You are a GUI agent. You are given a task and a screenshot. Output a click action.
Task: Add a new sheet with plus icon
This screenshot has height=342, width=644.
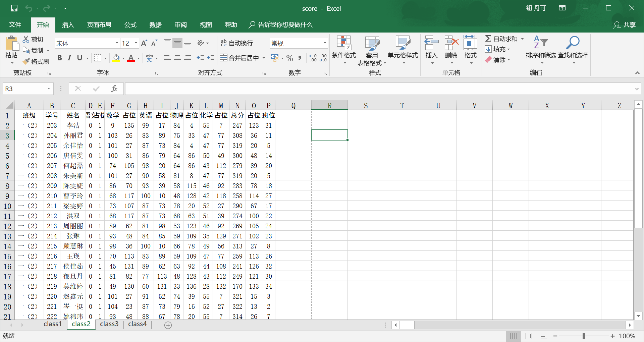point(168,325)
